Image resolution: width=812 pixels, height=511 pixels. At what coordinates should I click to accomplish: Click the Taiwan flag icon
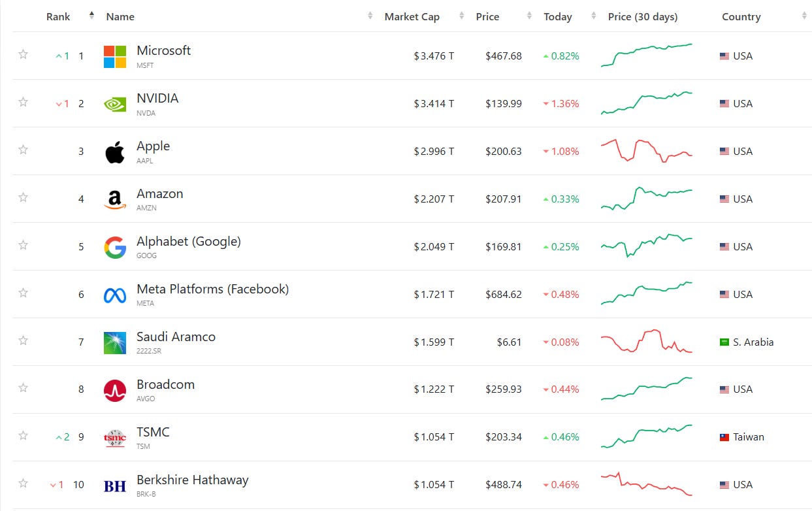pos(724,437)
